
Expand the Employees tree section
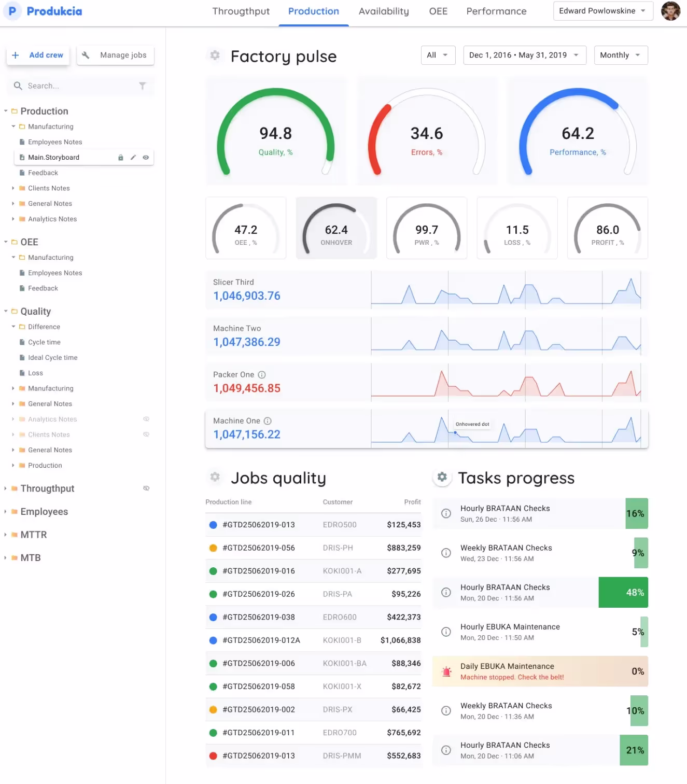(6, 512)
